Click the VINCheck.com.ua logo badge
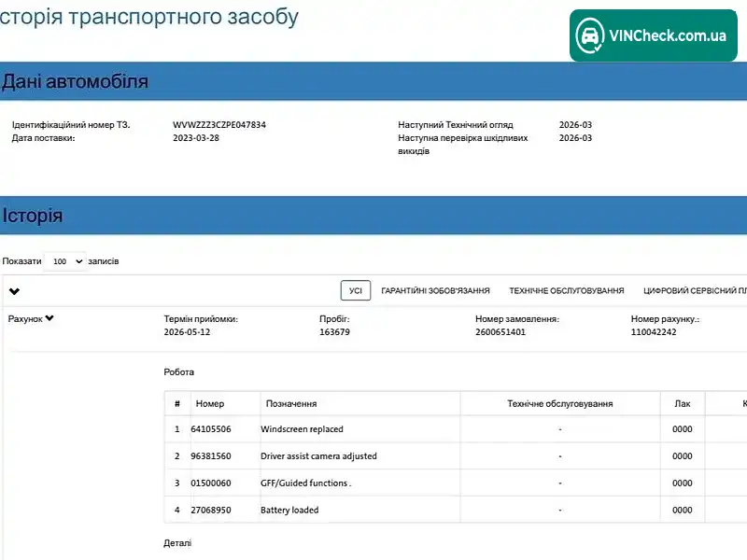This screenshot has height=560, width=747. pyautogui.click(x=653, y=35)
